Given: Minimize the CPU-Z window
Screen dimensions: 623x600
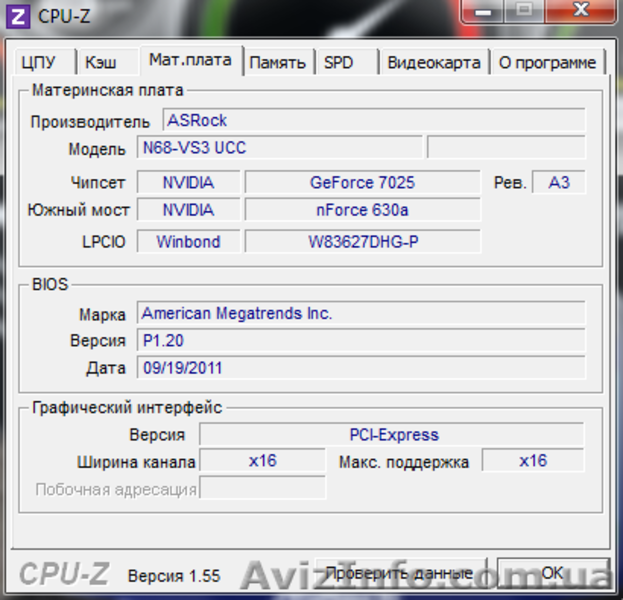Looking at the screenshot, I should pos(487,12).
